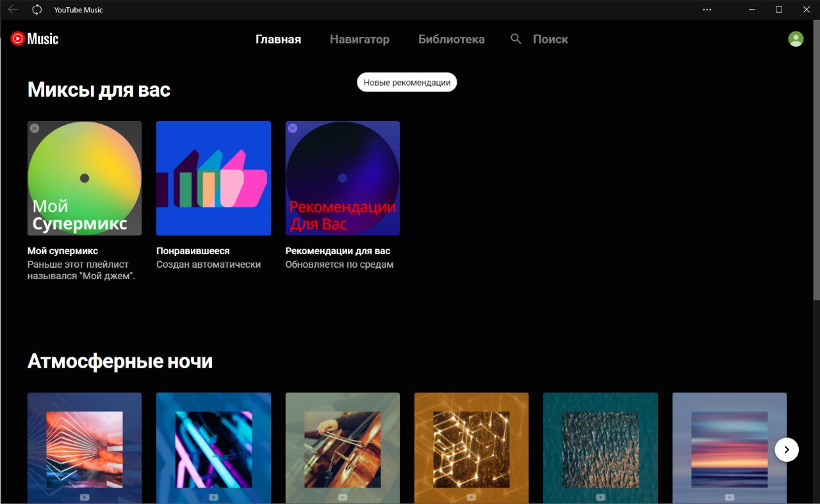Image resolution: width=820 pixels, height=504 pixels.
Task: Open the green user avatar menu
Action: [x=796, y=39]
